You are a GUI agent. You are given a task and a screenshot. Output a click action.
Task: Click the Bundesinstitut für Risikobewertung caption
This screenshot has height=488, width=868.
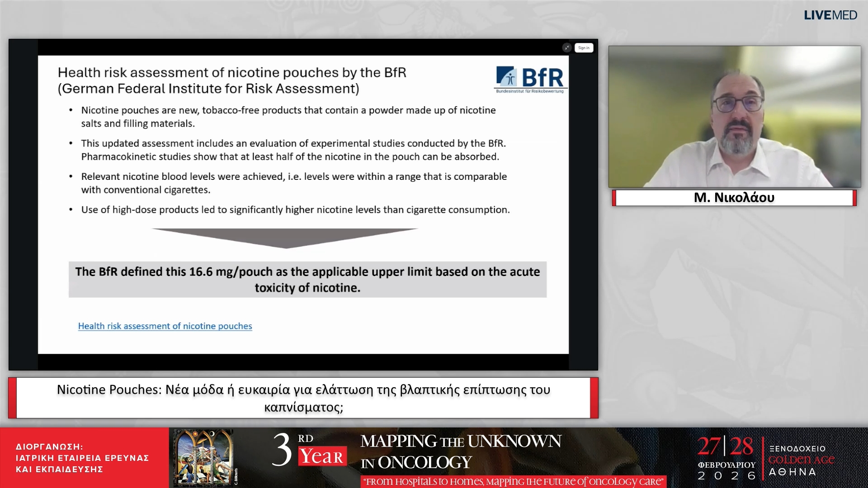click(x=530, y=91)
